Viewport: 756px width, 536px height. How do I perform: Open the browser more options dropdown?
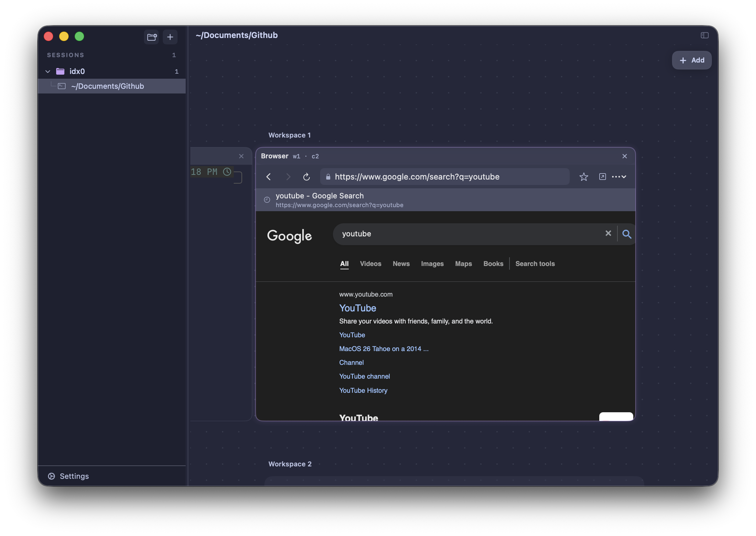tap(619, 177)
